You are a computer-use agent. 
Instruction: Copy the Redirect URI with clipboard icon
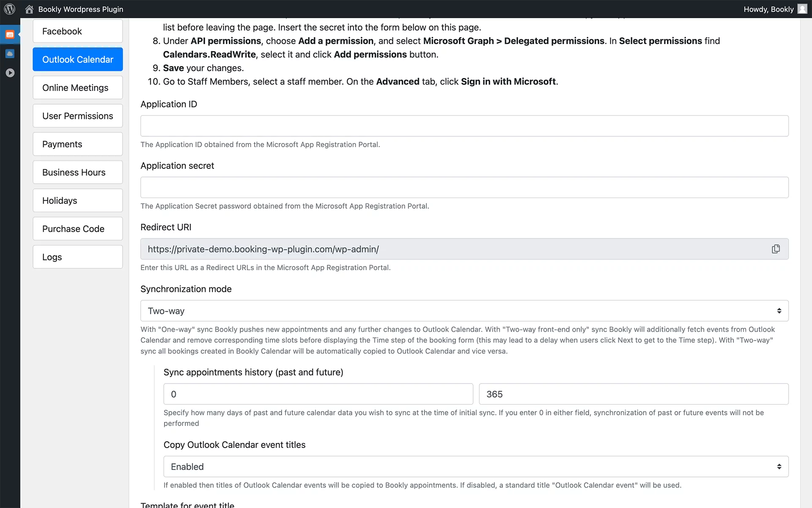[x=776, y=249]
